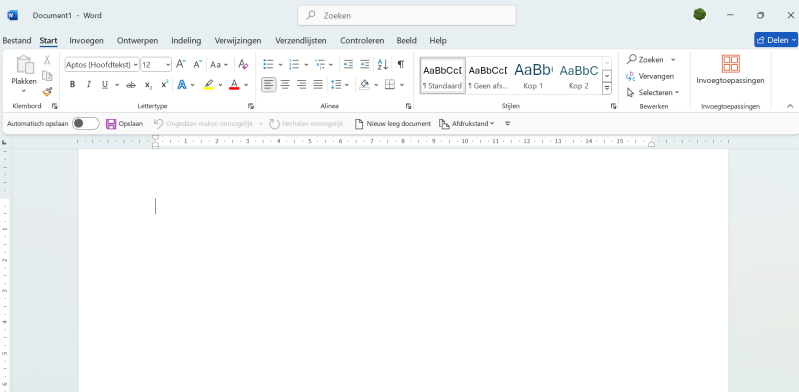Toggle Bold formatting
Image resolution: width=799 pixels, height=392 pixels.
[x=72, y=85]
